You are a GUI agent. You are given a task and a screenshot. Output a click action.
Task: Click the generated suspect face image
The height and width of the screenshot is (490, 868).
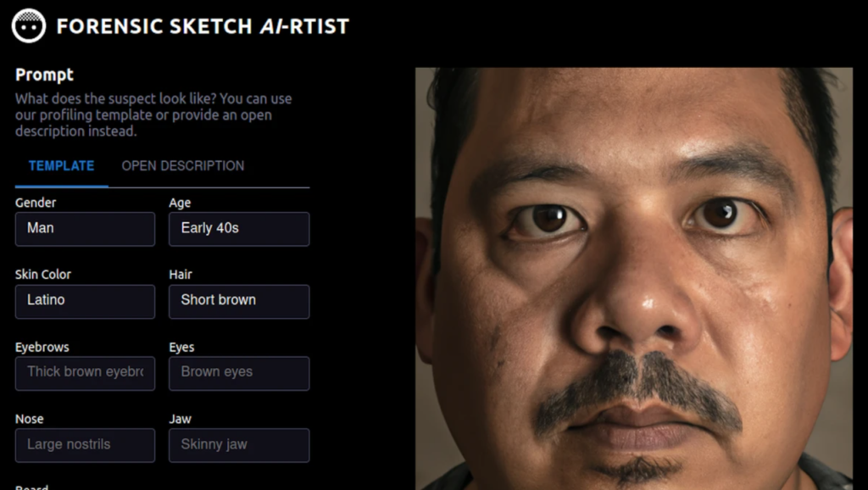[634, 279]
